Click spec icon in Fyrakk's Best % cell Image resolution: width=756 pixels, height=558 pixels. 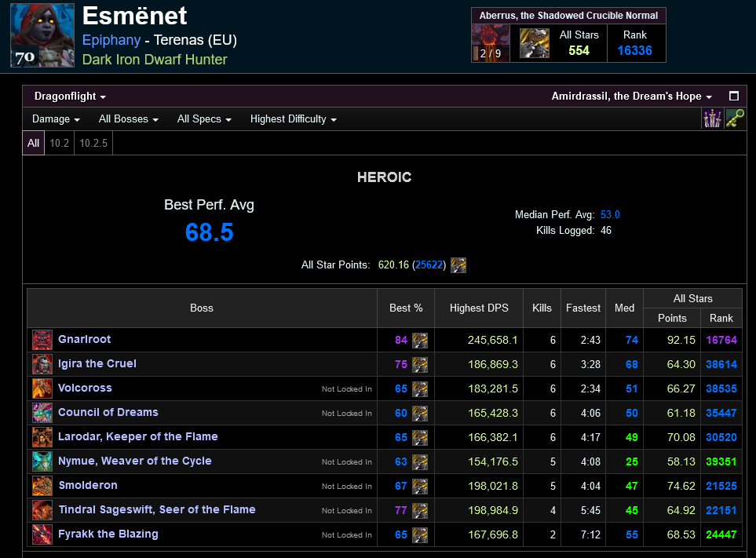tap(420, 535)
